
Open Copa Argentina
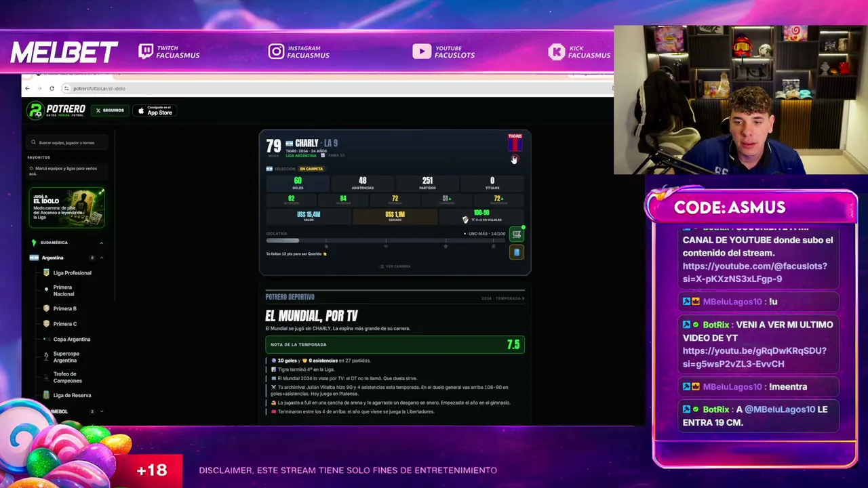[71, 339]
